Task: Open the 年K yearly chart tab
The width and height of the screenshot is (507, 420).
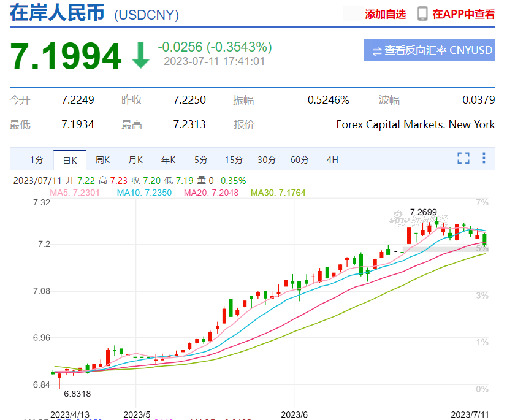Action: (168, 160)
